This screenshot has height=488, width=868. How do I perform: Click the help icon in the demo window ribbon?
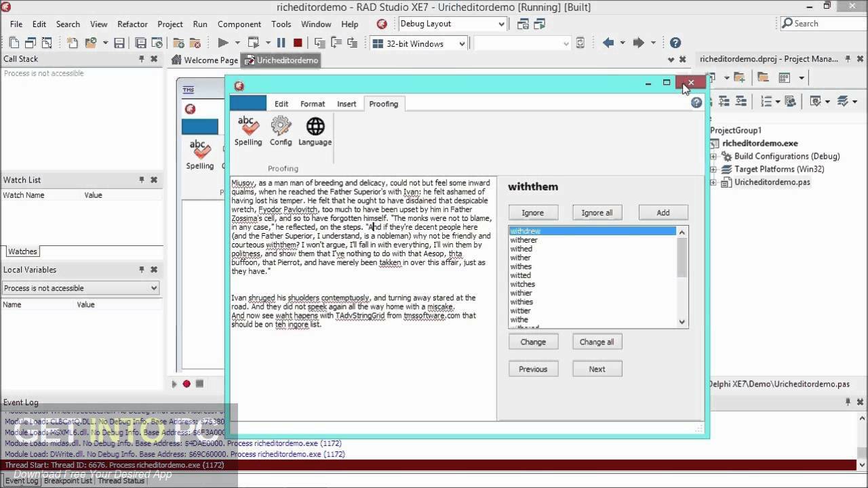(696, 103)
